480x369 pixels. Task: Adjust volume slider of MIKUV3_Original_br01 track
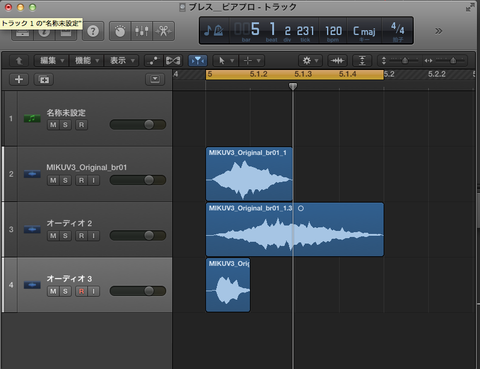point(138,180)
